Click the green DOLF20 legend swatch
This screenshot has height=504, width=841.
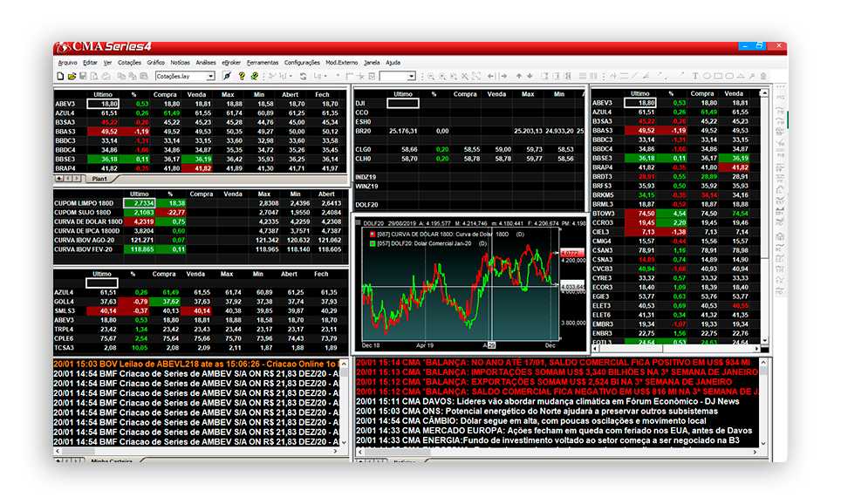point(373,243)
